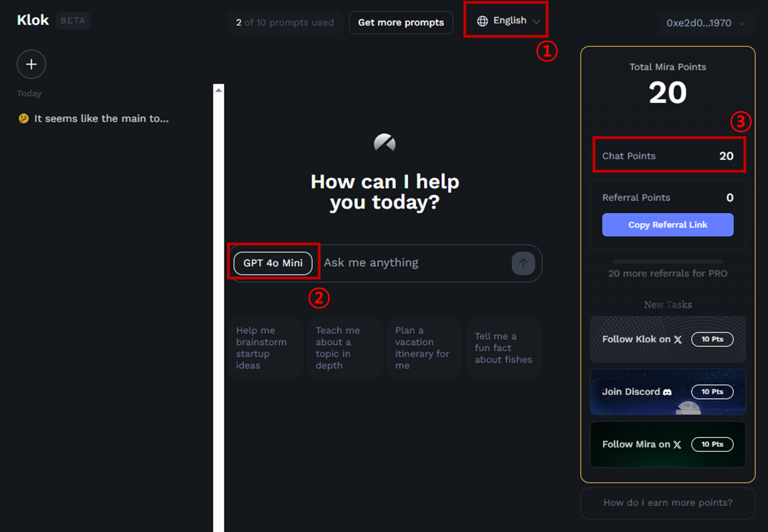Image resolution: width=768 pixels, height=532 pixels.
Task: Click the BETA badge
Action: coord(73,21)
